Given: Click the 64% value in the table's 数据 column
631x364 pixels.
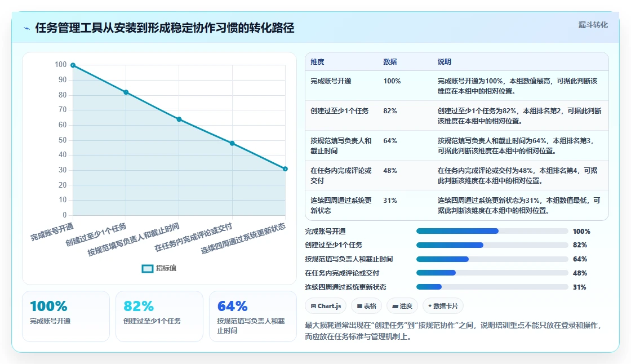Looking at the screenshot, I should (x=390, y=140).
